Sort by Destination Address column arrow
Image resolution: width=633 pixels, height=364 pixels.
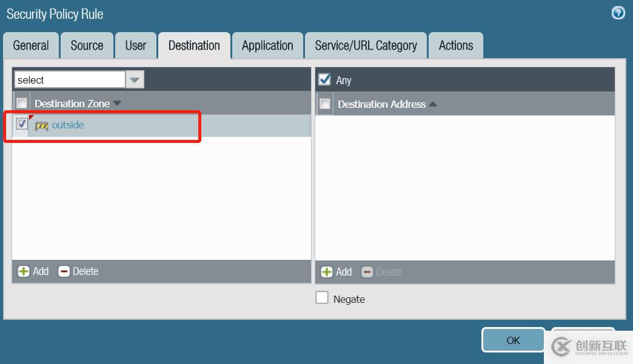tap(433, 104)
